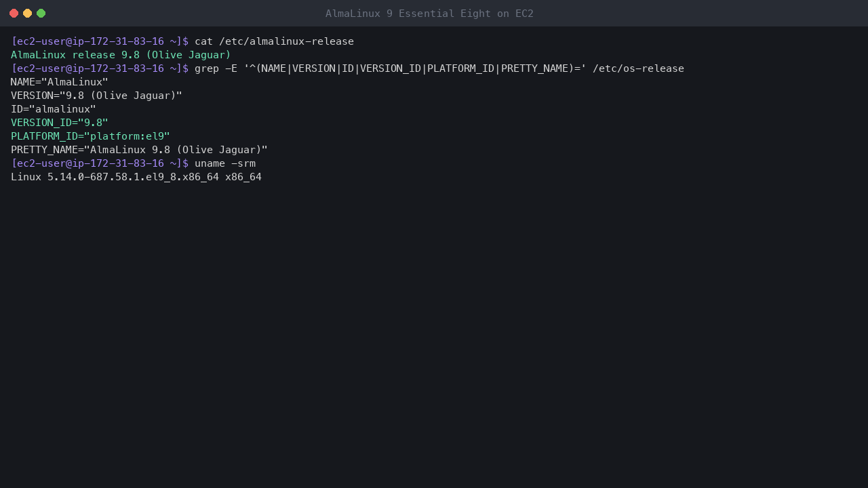Close the terminal with the red button
Screen dimensions: 868x488
tap(14, 14)
